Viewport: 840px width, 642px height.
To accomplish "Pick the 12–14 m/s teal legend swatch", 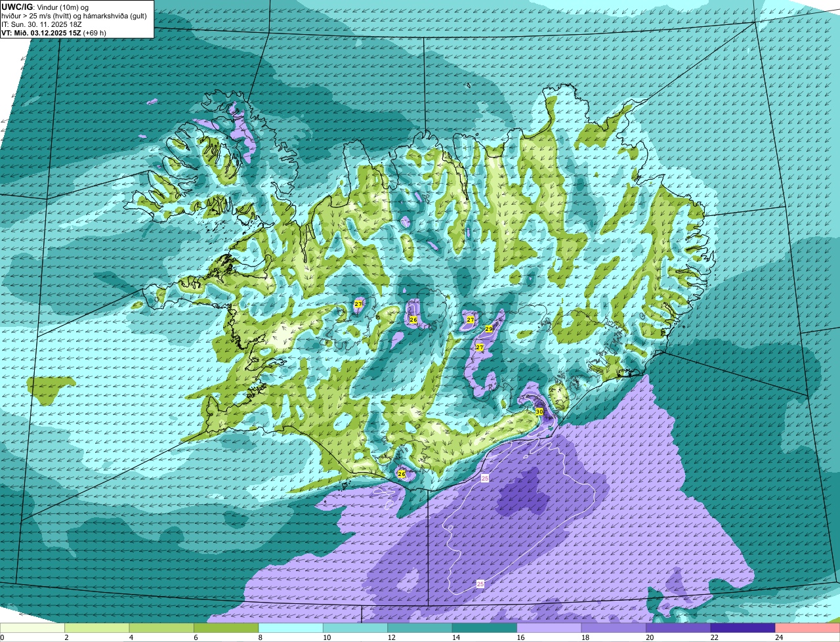I will click(x=420, y=628).
